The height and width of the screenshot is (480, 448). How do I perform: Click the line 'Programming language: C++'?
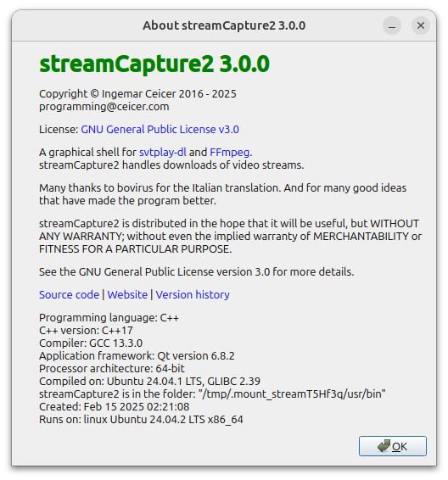tap(109, 318)
